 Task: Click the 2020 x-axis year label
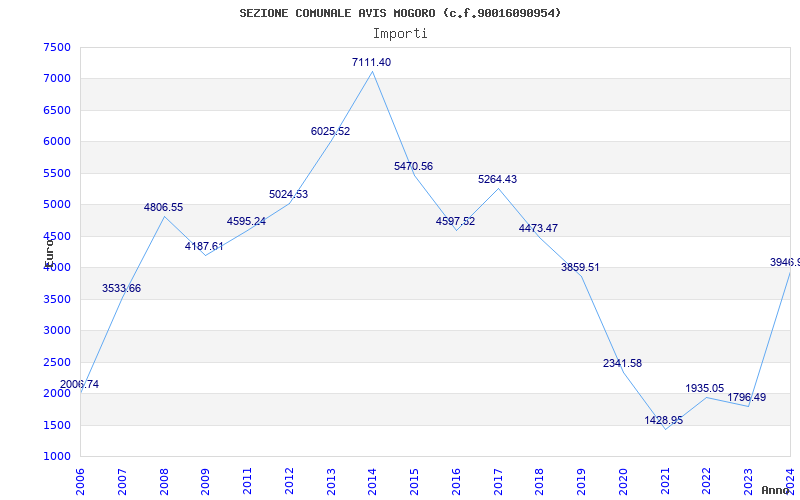point(623,482)
